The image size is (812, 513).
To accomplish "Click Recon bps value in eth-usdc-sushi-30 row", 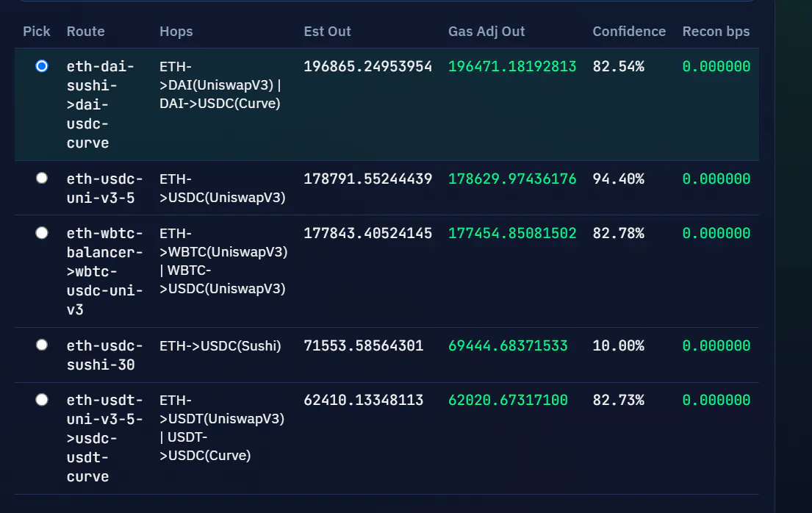I will click(716, 345).
